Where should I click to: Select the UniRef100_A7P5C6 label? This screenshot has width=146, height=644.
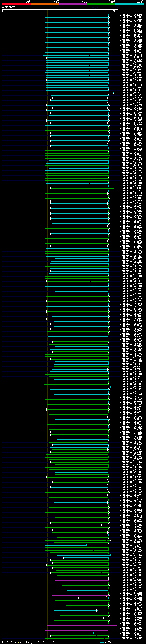pos(131,67)
